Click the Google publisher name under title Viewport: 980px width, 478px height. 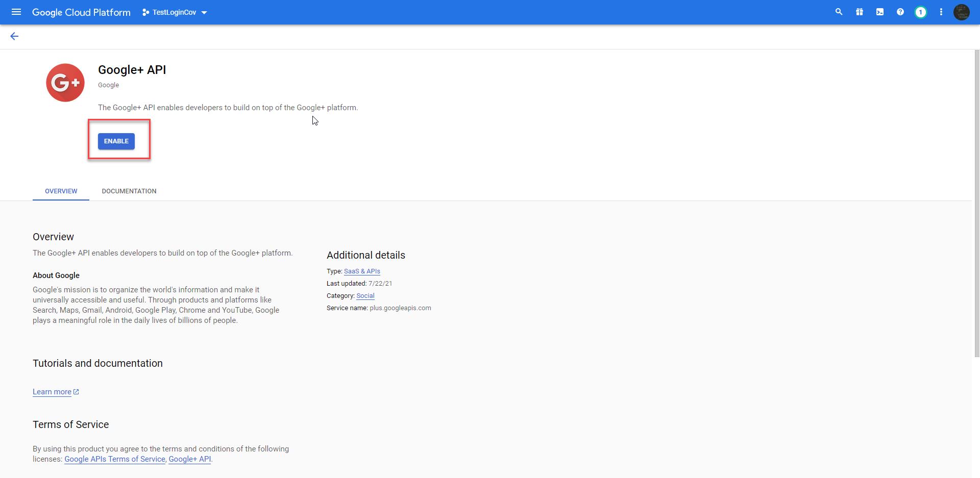coord(108,85)
